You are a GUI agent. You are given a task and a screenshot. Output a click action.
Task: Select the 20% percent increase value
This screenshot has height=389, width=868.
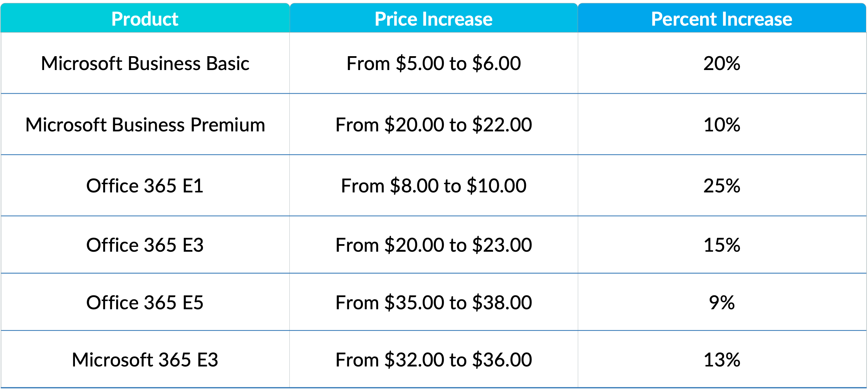722,63
